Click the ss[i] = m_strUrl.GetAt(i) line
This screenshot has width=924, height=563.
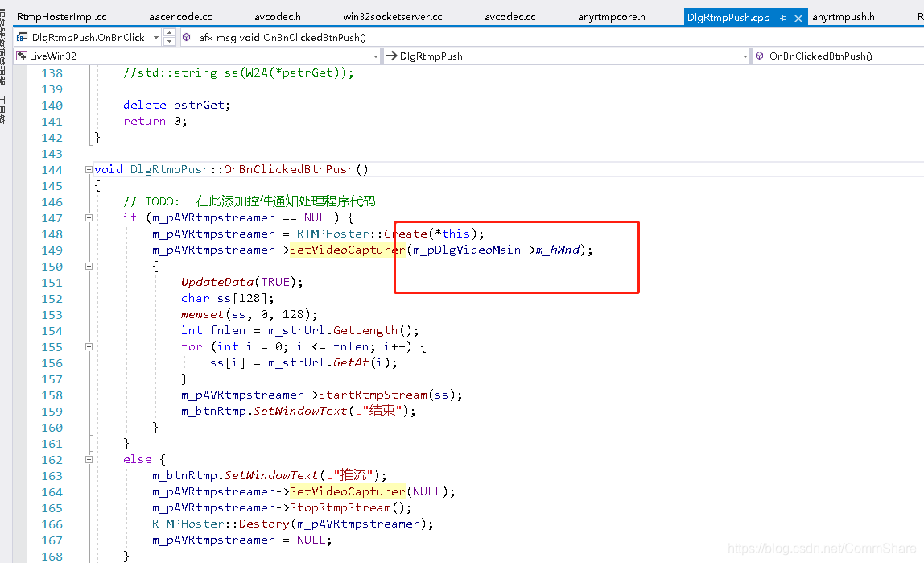(304, 362)
